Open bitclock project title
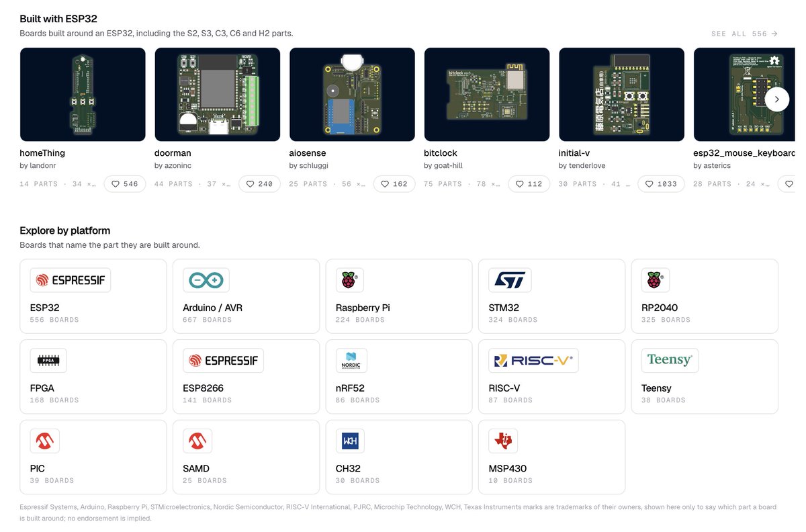806x532 pixels. (x=441, y=153)
